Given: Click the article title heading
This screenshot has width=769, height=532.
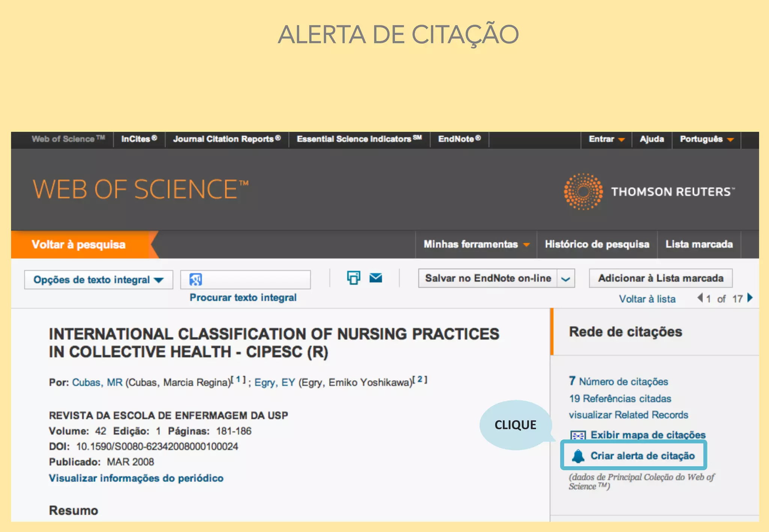Looking at the screenshot, I should [x=274, y=343].
